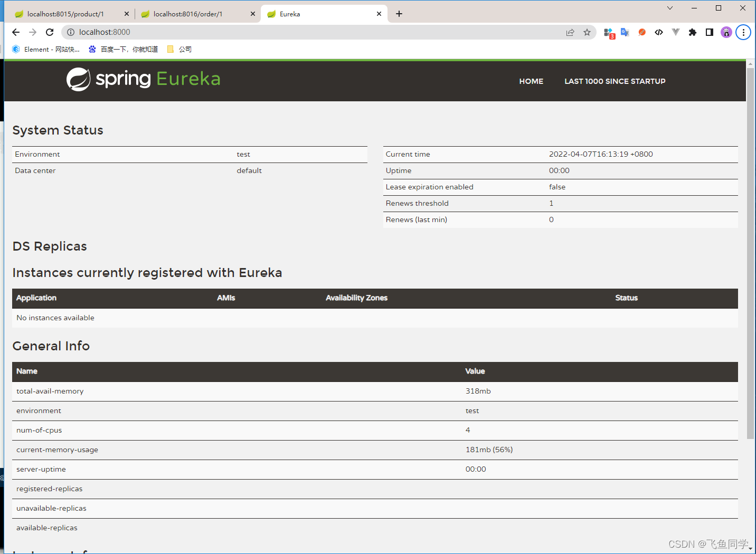Click the unavailable-replicas row name
The image size is (756, 554).
click(51, 508)
